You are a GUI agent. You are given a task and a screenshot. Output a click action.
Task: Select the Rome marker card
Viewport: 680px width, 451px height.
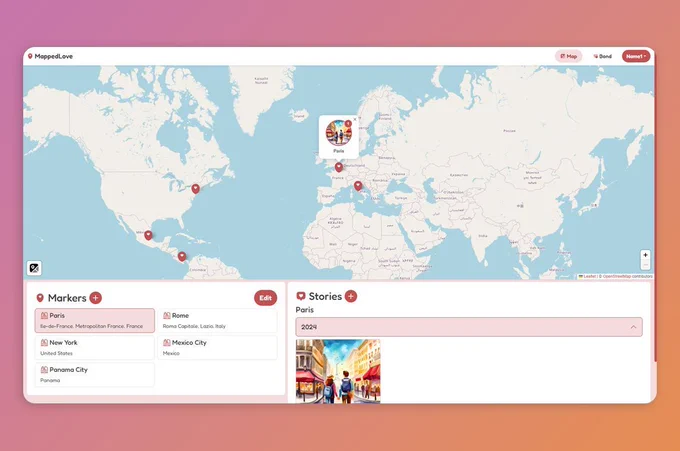[x=217, y=320]
